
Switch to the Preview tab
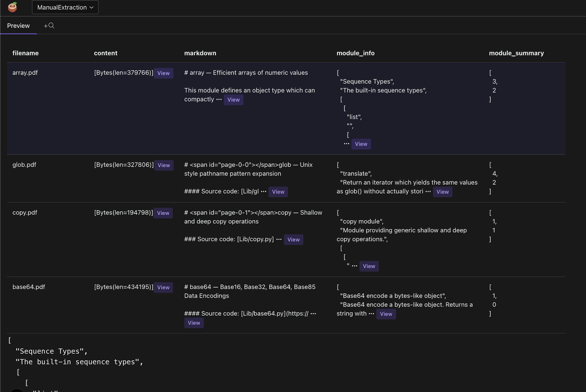coord(18,26)
